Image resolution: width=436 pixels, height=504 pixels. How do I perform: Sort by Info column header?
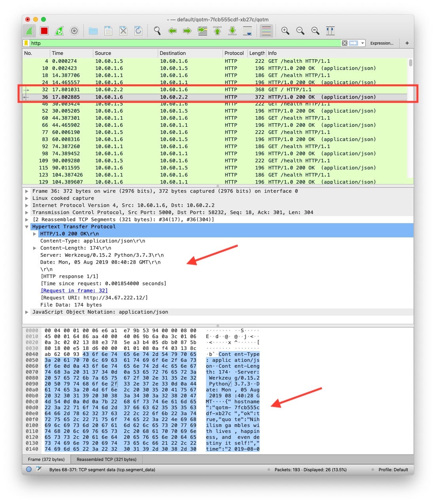tap(339, 53)
